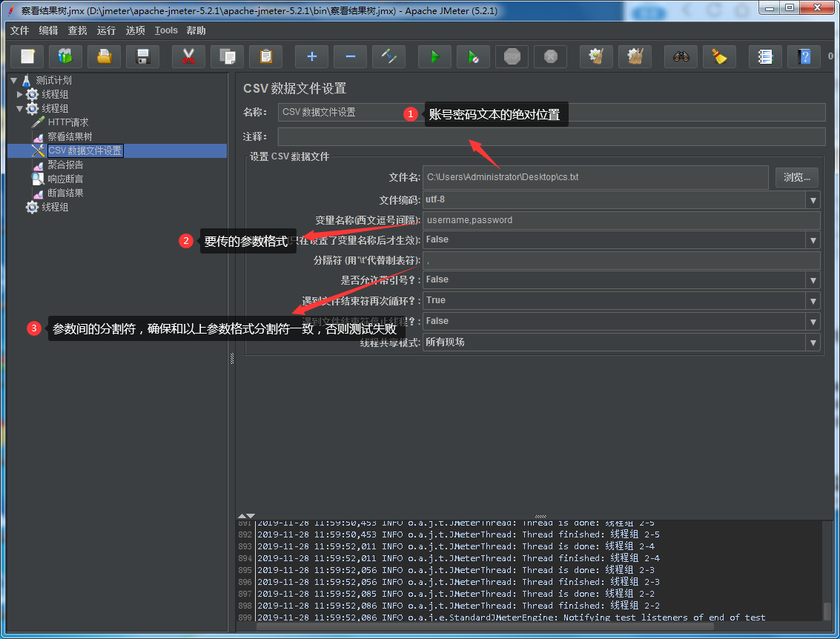This screenshot has width=840, height=639.
Task: Select the last 线程组 tree item
Action: click(55, 207)
